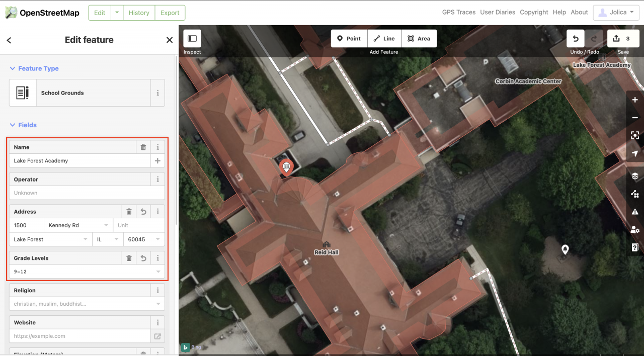Select the Corbin Academic Center label

coord(528,81)
